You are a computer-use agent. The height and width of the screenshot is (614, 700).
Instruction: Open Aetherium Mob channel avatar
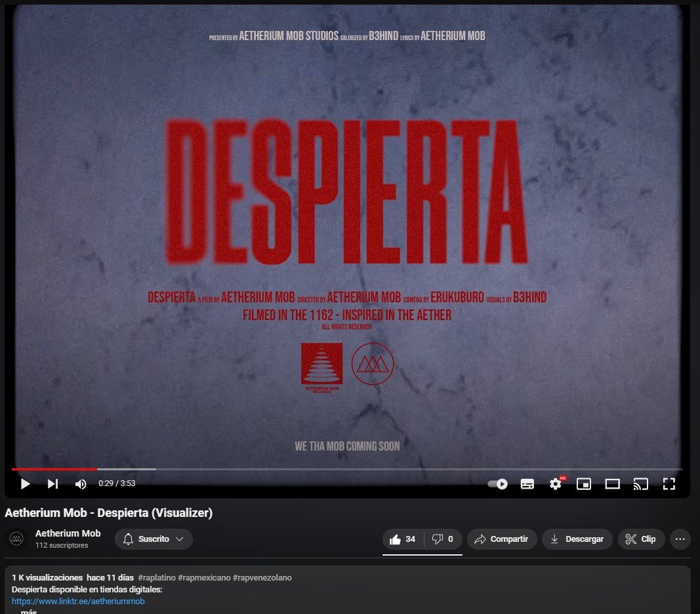click(x=16, y=539)
